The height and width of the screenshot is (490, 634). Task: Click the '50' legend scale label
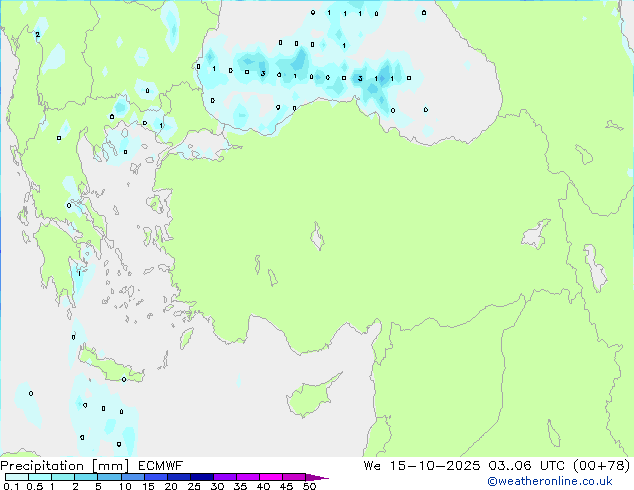pyautogui.click(x=309, y=486)
